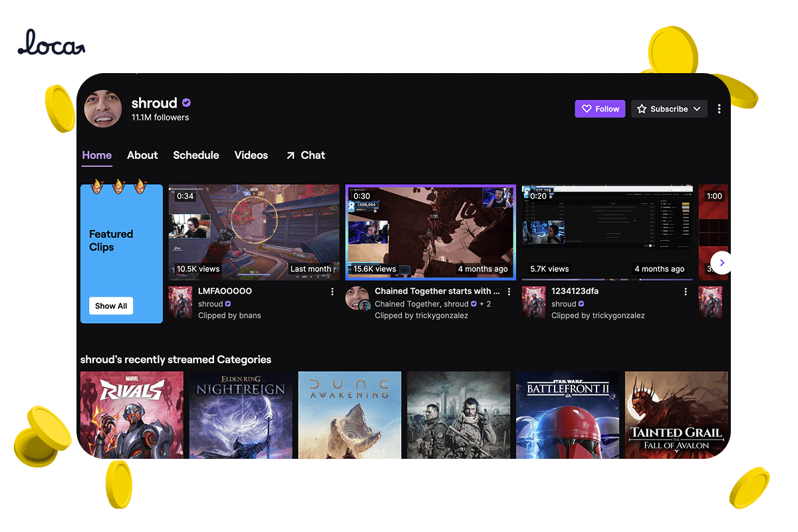The height and width of the screenshot is (532, 798).
Task: Click the 0:20 duration badge
Action: [x=538, y=196]
